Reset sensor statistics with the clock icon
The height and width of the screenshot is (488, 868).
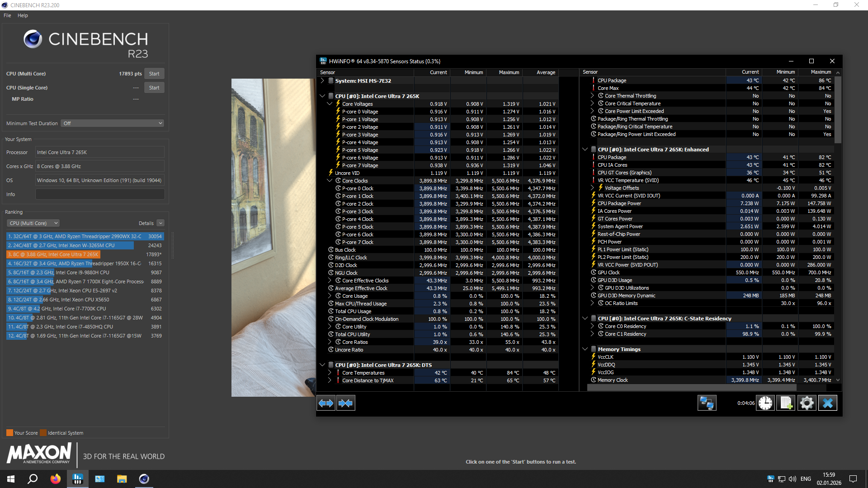[x=765, y=403]
